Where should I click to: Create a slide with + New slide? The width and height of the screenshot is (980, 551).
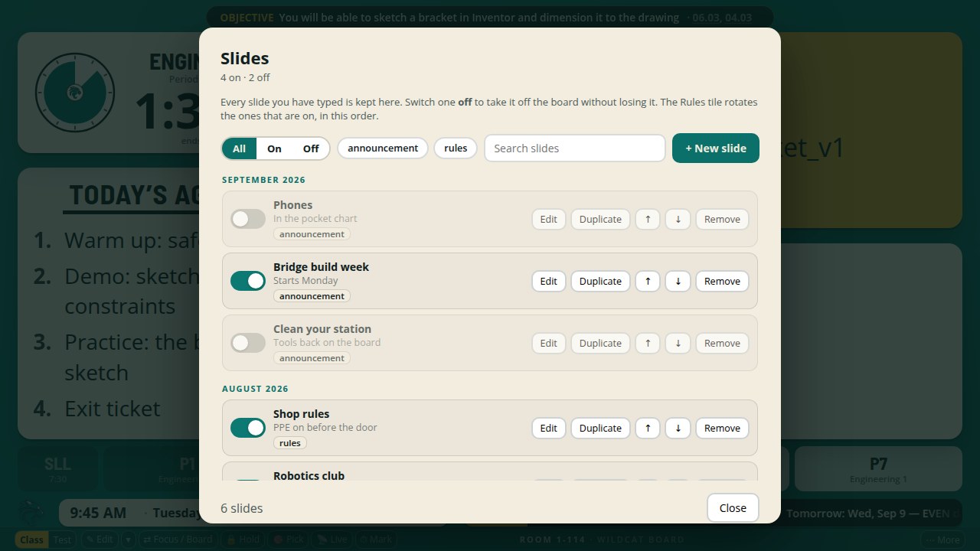tap(716, 148)
